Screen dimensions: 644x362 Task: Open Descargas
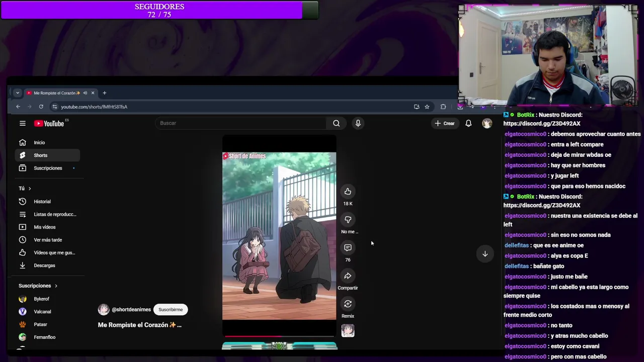47,265
